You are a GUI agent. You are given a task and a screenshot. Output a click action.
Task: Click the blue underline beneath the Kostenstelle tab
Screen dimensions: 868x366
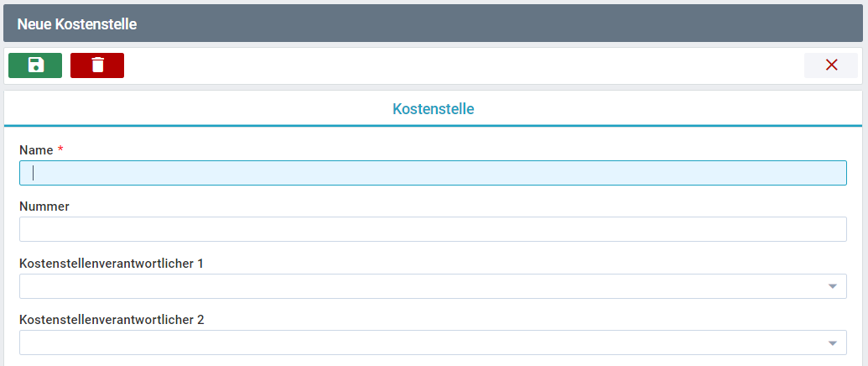pyautogui.click(x=433, y=126)
